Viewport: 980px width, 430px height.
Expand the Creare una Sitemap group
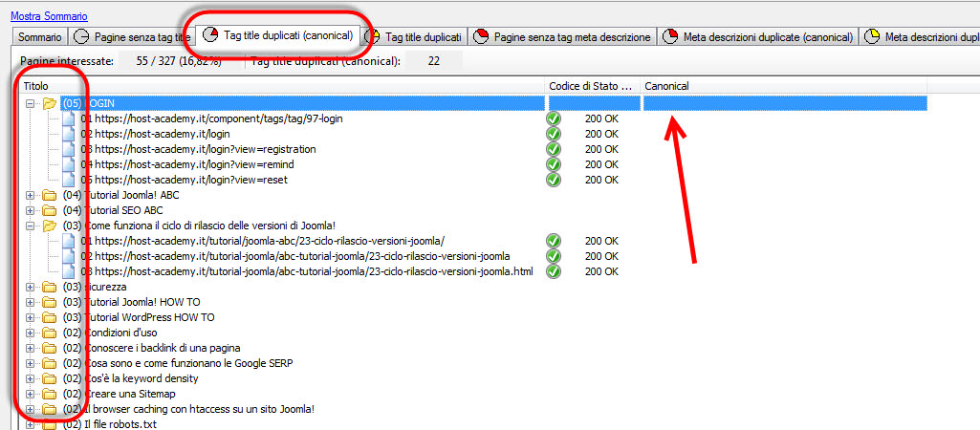click(30, 394)
